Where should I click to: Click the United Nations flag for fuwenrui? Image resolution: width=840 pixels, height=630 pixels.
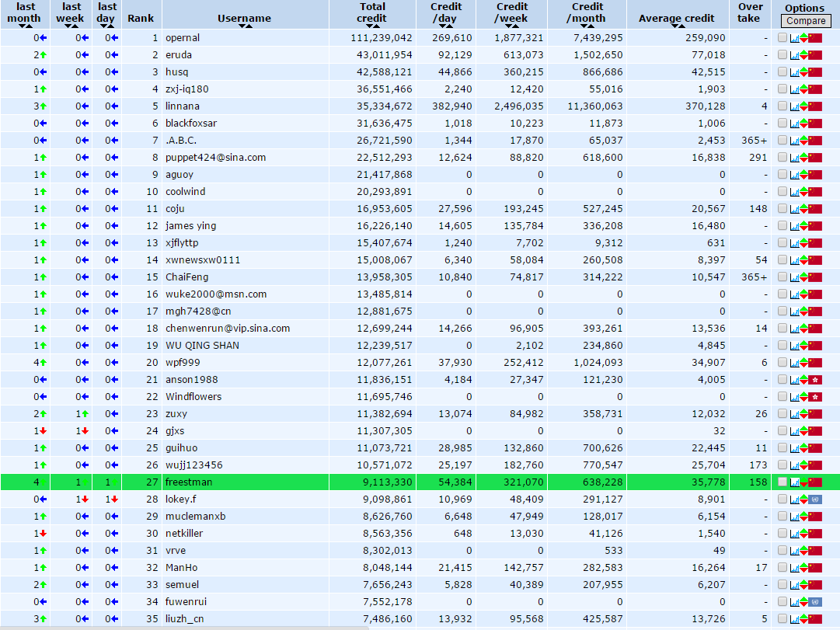(x=815, y=602)
